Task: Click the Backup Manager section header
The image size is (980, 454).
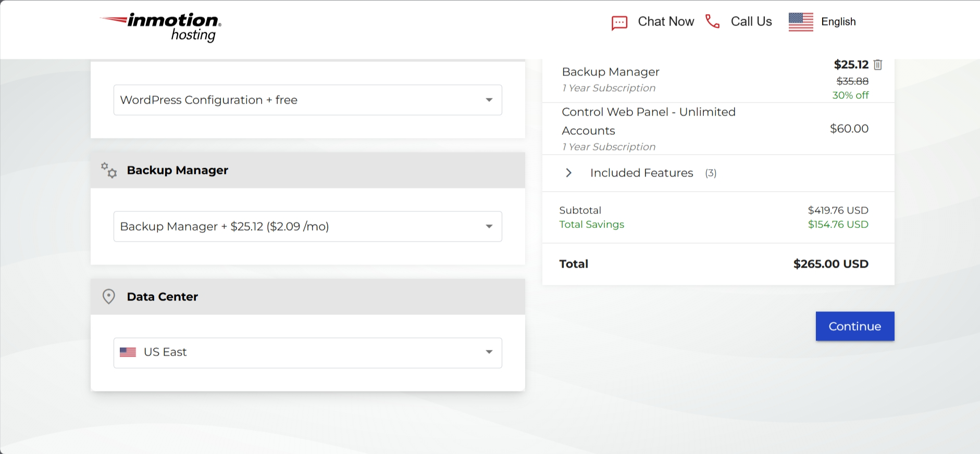Action: point(308,170)
